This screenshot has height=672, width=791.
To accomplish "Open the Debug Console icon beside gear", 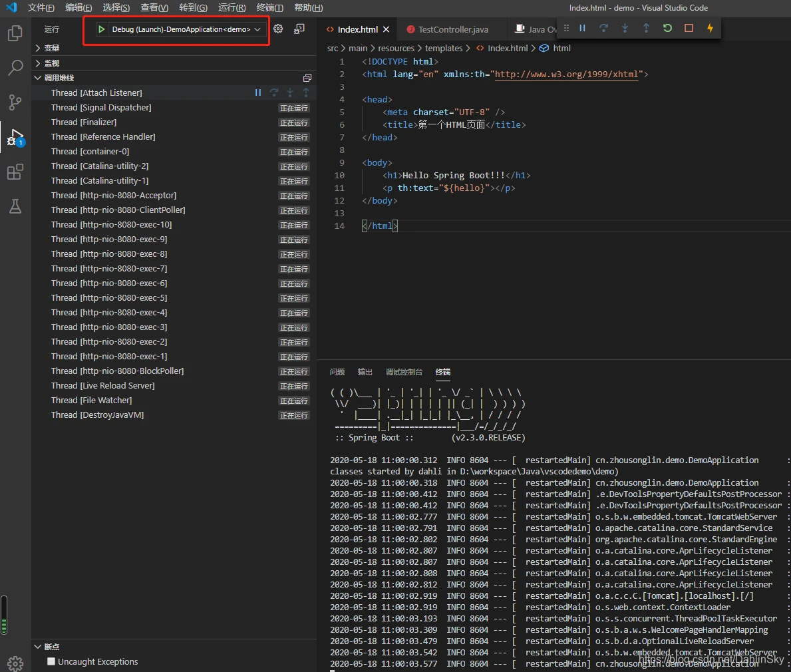I will pos(299,29).
